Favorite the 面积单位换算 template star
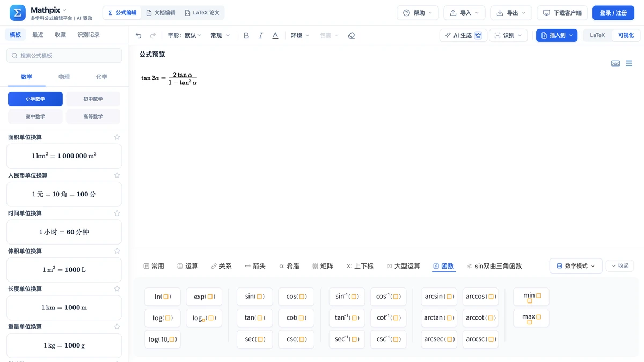The width and height of the screenshot is (644, 362). pos(117,137)
